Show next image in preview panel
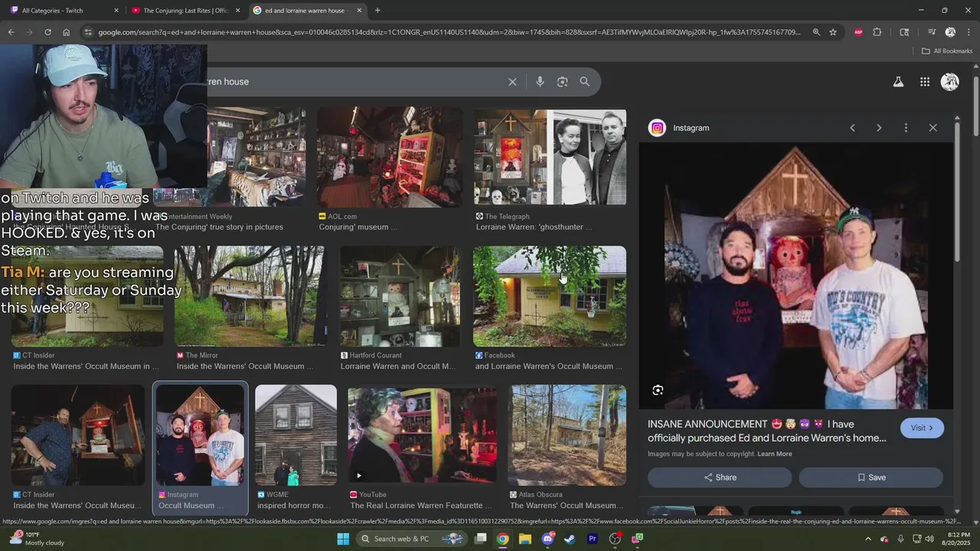 pyautogui.click(x=879, y=128)
